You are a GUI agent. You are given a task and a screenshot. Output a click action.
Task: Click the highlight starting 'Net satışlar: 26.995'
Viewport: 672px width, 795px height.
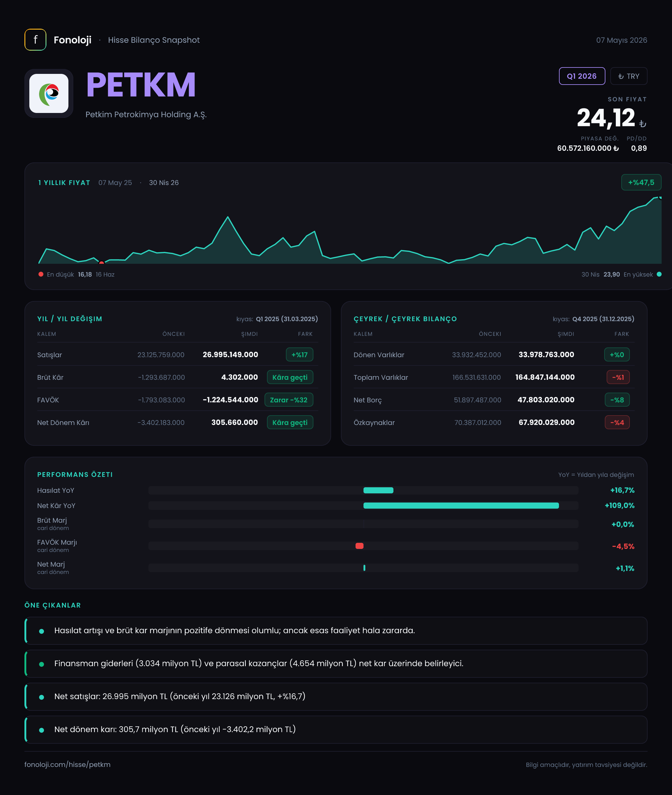336,697
